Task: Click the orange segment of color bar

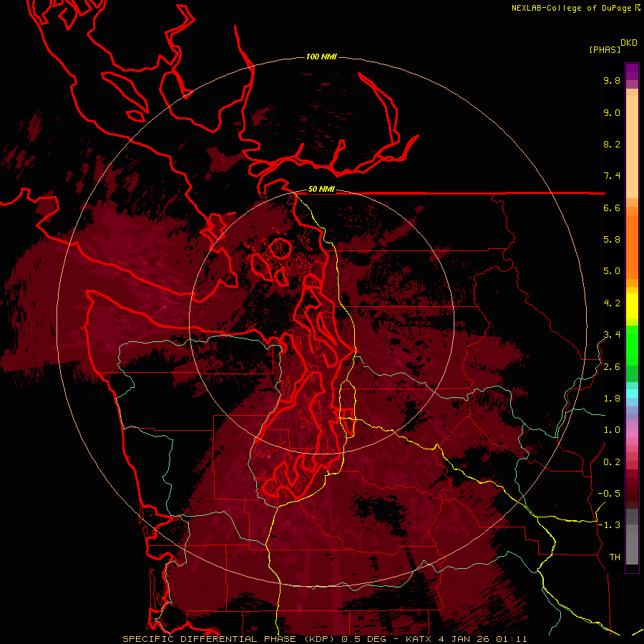Action: click(x=632, y=247)
